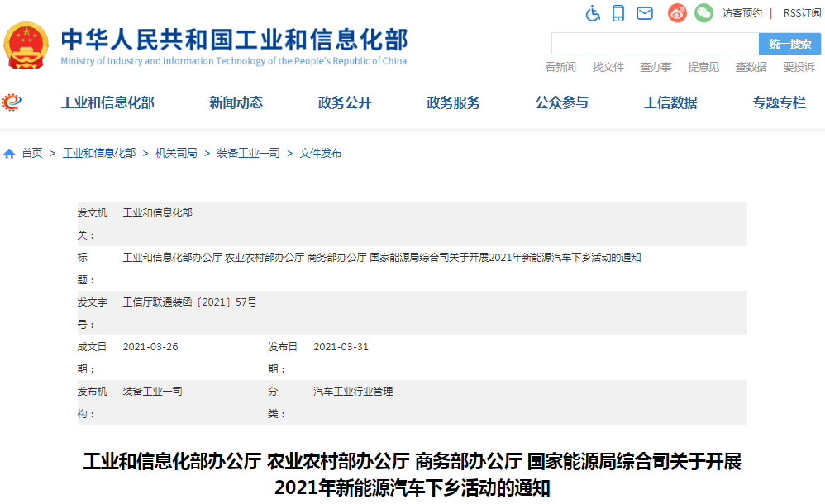Click the accessibility (无障碍) icon

[592, 13]
